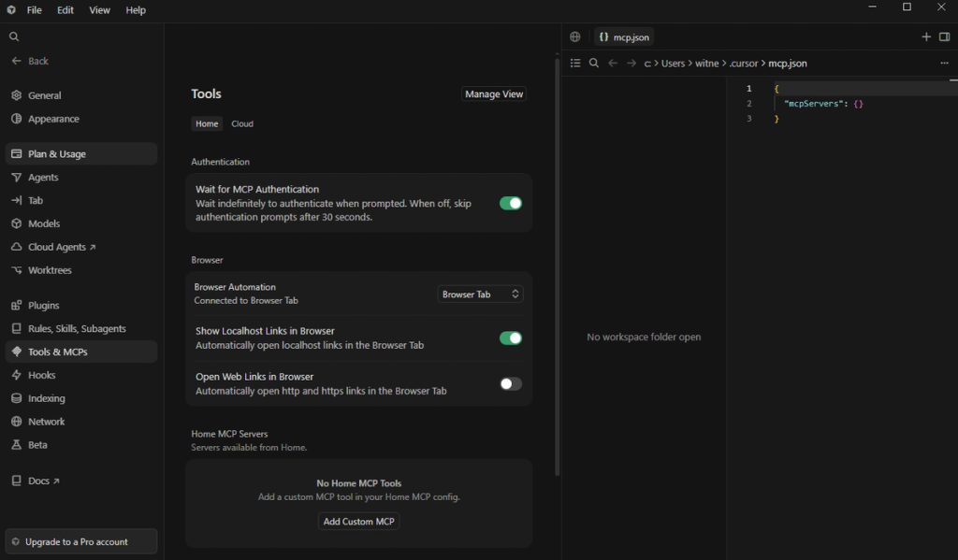Click the globe icon beside mcp.json tab
The image size is (958, 560).
(x=575, y=36)
